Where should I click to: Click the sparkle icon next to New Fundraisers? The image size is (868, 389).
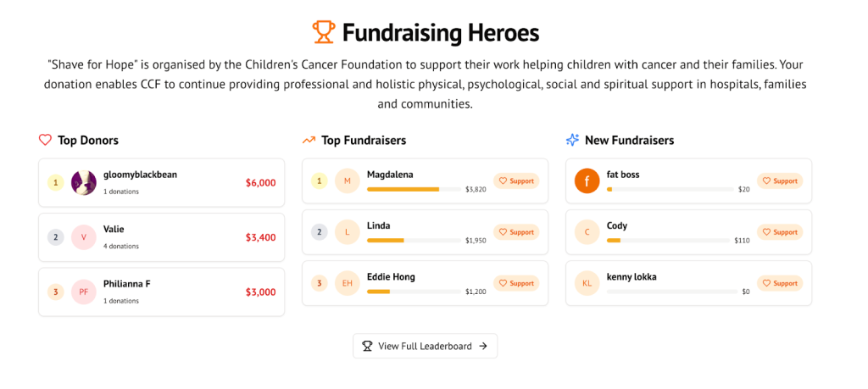pyautogui.click(x=572, y=140)
